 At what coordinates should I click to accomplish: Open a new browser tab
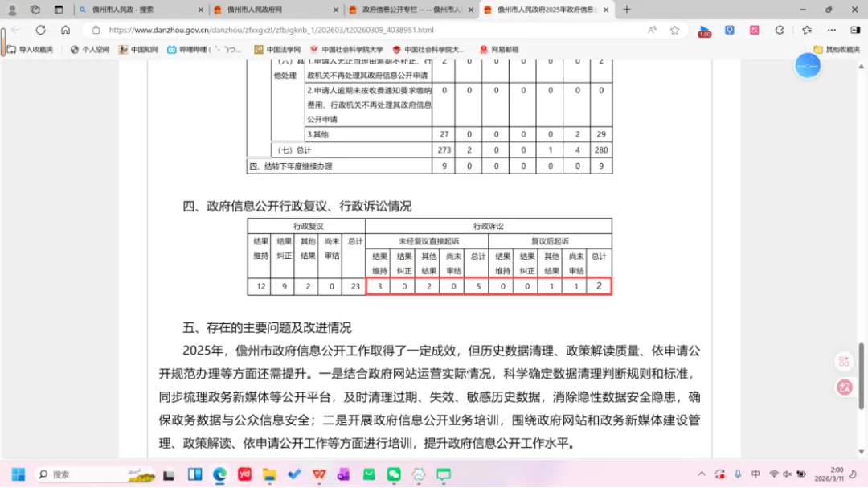pos(627,10)
